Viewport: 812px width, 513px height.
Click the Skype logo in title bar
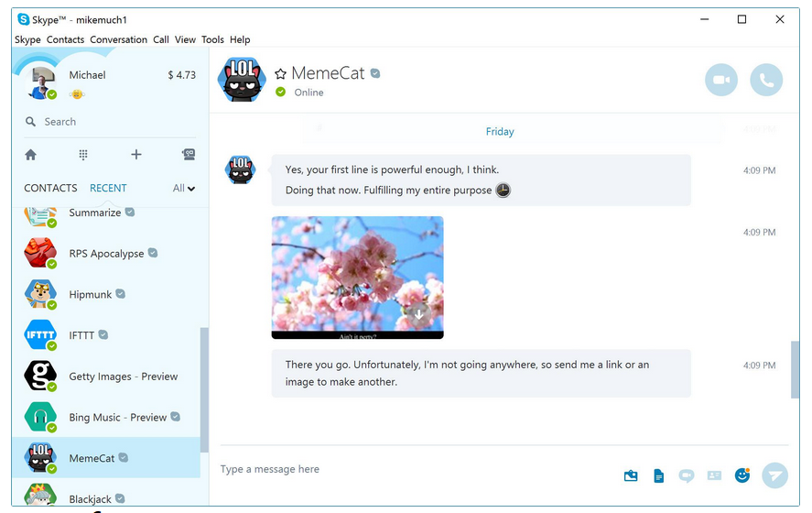(x=23, y=19)
